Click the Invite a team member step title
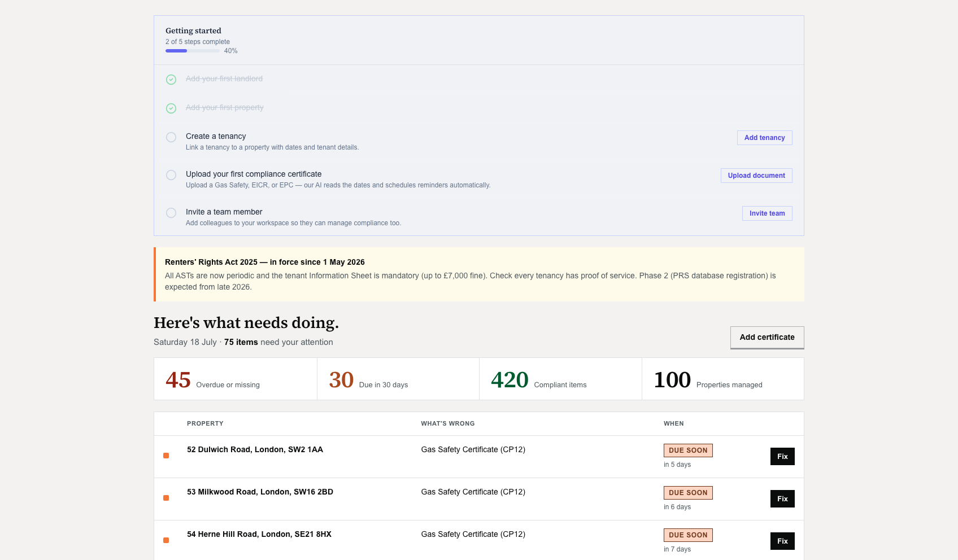Viewport: 958px width, 560px height. tap(224, 212)
